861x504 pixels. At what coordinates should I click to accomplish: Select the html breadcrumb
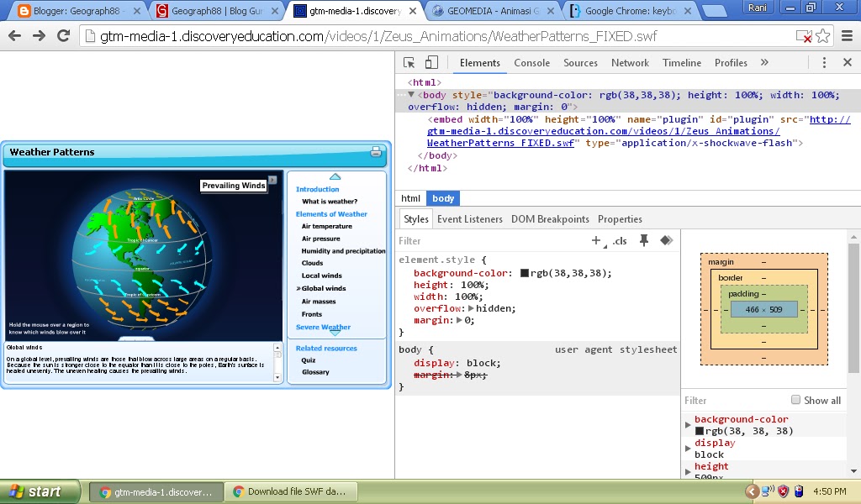(x=410, y=198)
